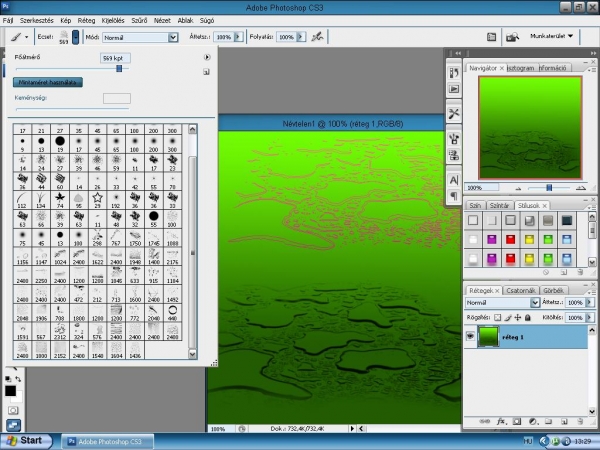Image resolution: width=600 pixels, height=450 pixels.
Task: Switch to the Hisztogram tab
Action: [520, 68]
